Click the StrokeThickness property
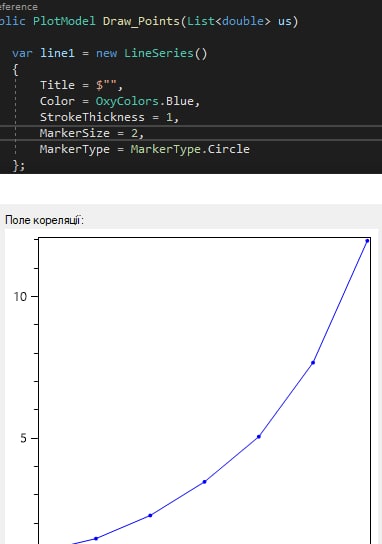Screen dimensions: 382x544 (x=92, y=117)
